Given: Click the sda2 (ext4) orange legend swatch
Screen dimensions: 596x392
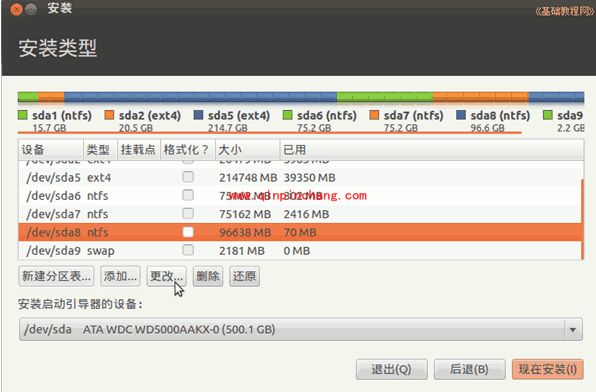Looking at the screenshot, I should tap(109, 115).
